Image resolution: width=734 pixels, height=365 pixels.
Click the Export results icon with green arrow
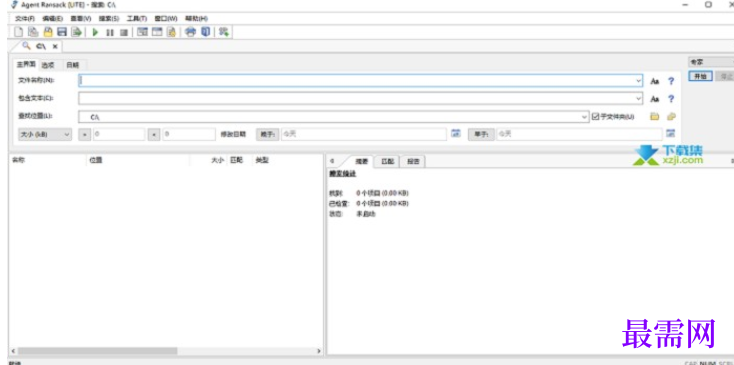(76, 32)
